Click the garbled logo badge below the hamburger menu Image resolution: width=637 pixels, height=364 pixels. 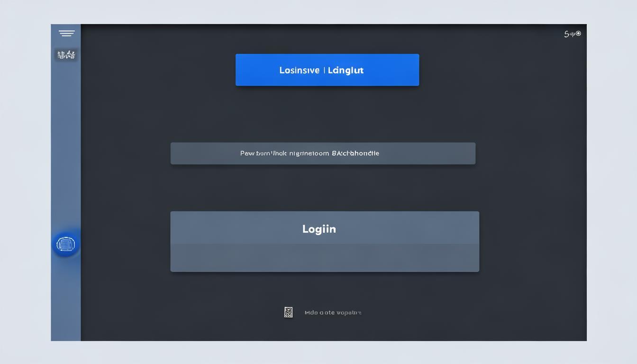click(x=66, y=55)
